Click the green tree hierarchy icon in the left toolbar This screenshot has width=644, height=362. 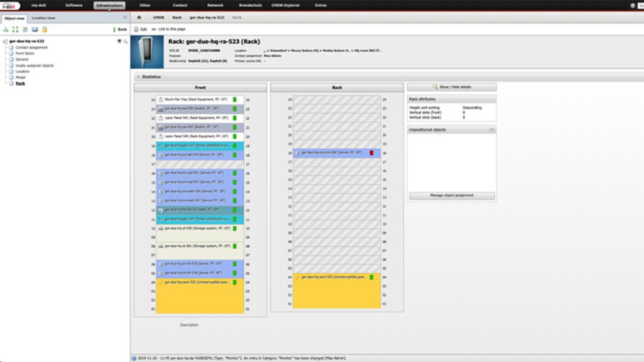pos(6,30)
